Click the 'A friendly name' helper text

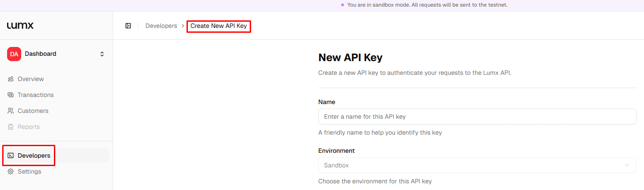click(x=380, y=132)
